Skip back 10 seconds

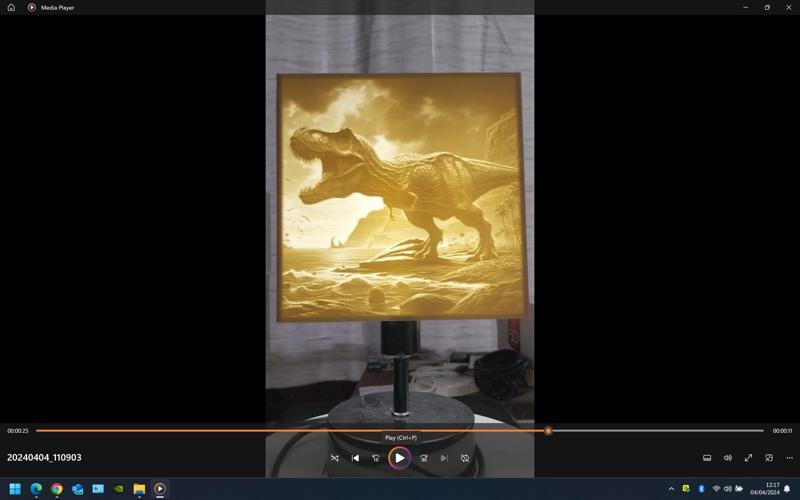click(376, 458)
